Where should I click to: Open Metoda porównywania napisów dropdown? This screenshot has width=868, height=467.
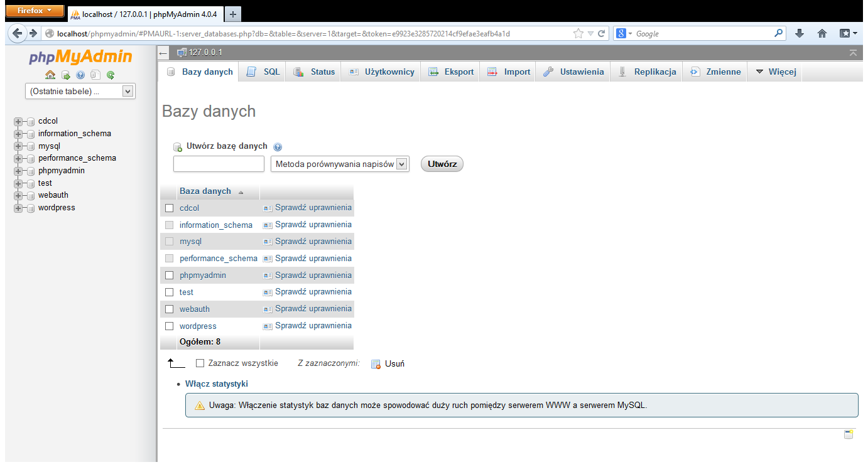pyautogui.click(x=340, y=164)
